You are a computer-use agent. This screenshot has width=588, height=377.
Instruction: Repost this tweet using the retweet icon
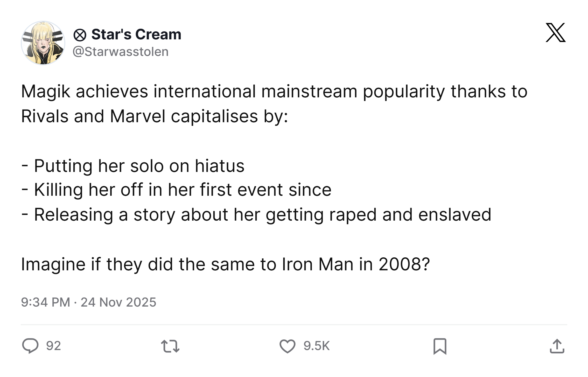170,346
